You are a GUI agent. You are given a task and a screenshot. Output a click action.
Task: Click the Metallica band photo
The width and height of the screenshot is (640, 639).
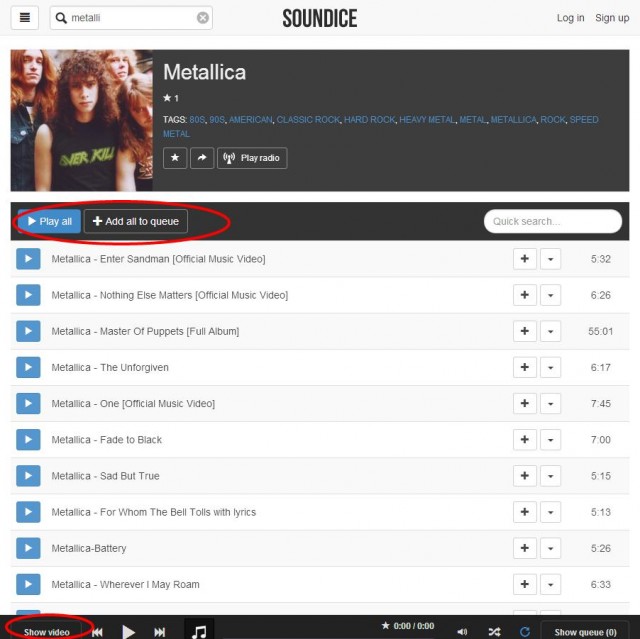pos(82,120)
